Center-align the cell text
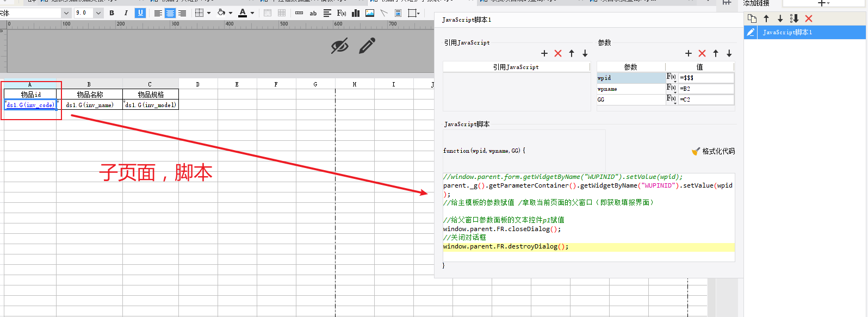The image size is (868, 317). [170, 13]
